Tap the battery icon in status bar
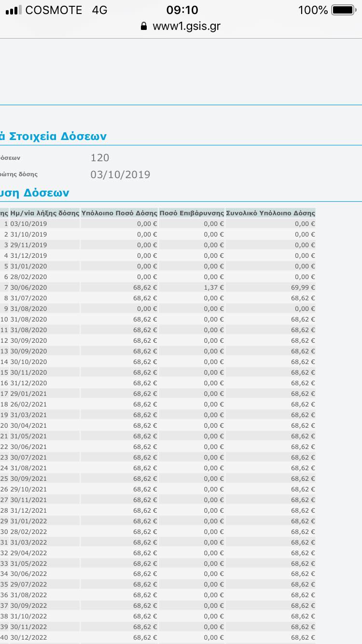Image resolution: width=362 pixels, height=644 pixels. [343, 10]
